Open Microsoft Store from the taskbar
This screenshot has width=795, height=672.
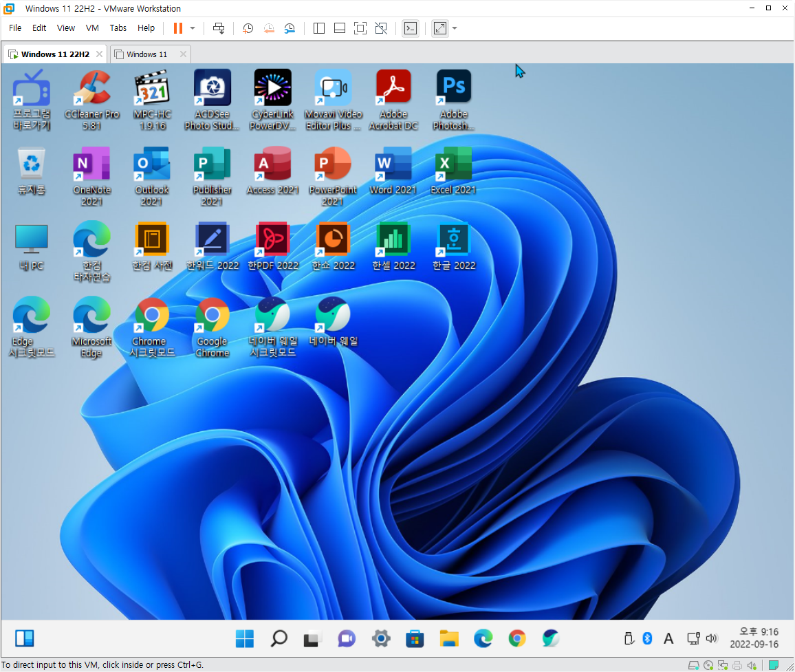(415, 638)
